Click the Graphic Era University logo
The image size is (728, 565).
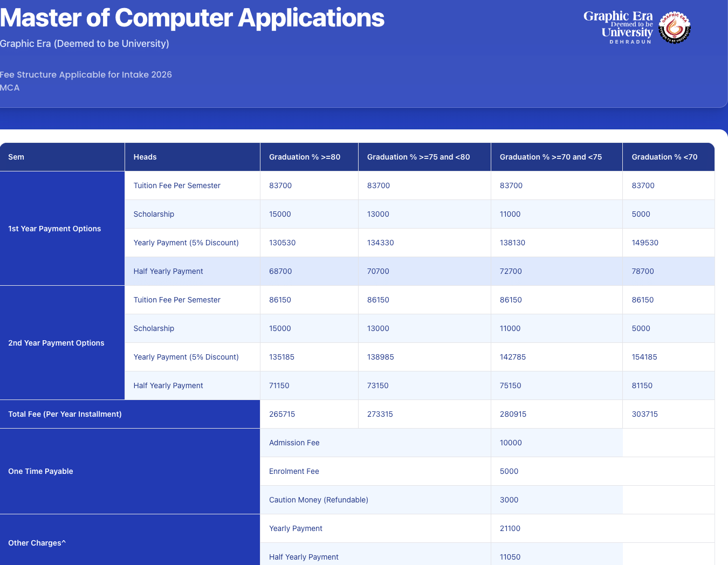pyautogui.click(x=636, y=27)
